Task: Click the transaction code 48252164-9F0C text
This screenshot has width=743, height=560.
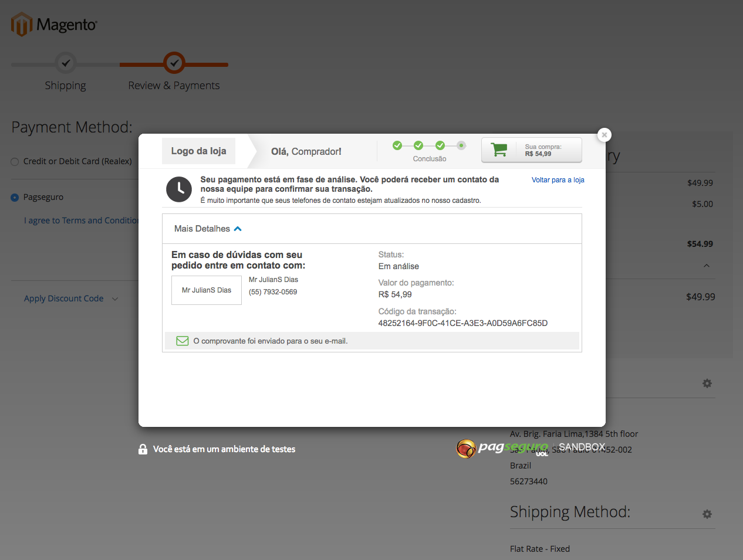Action: [x=463, y=323]
